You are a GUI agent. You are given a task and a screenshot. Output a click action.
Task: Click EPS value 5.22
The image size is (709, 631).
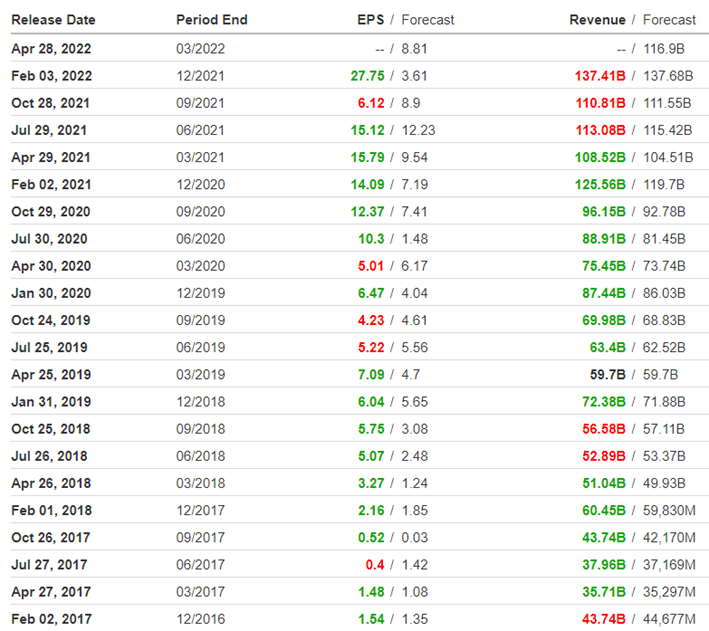[x=371, y=347]
